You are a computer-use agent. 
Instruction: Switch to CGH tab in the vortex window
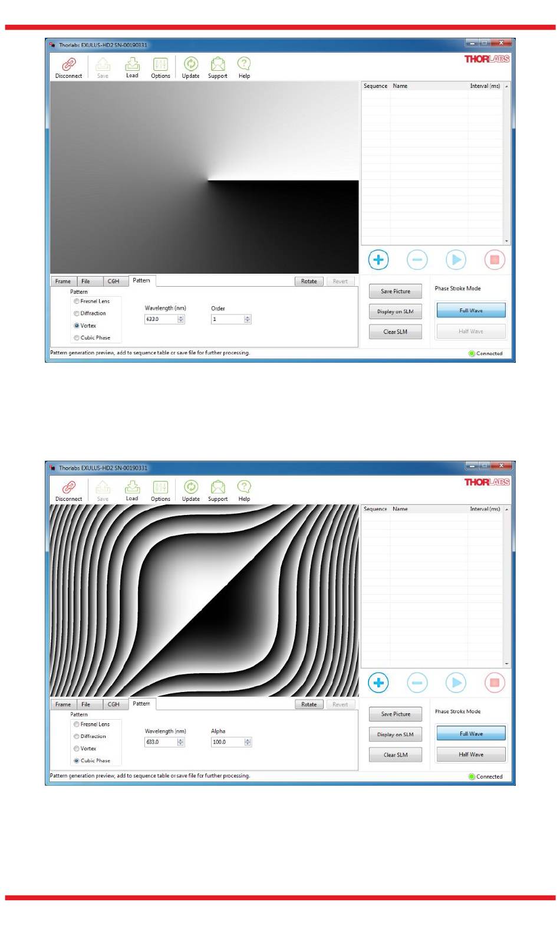click(113, 281)
